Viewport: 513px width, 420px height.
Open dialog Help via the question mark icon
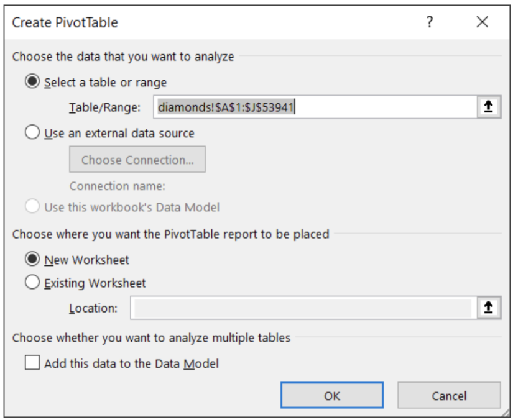[x=429, y=22]
